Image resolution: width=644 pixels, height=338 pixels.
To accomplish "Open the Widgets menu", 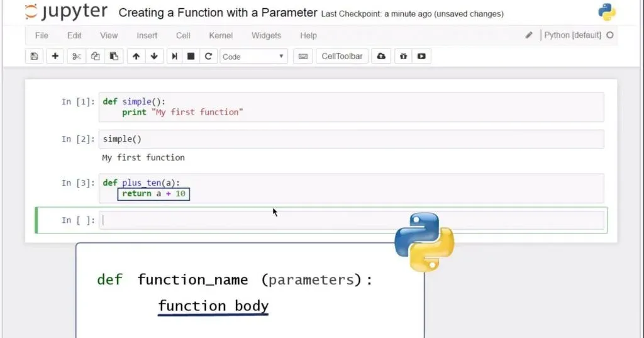I will coord(266,35).
